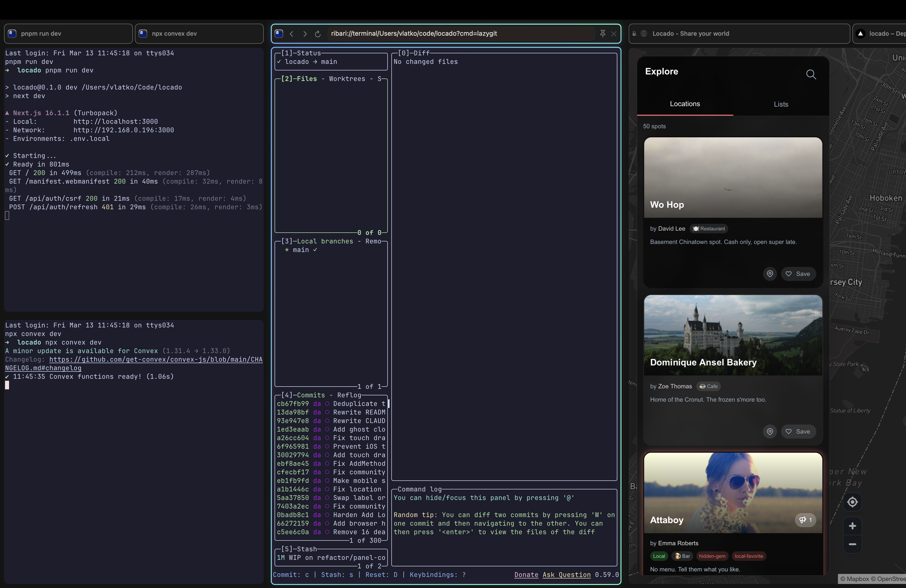The height and width of the screenshot is (588, 906).
Task: Close the lazygit terminal pane
Action: click(614, 33)
